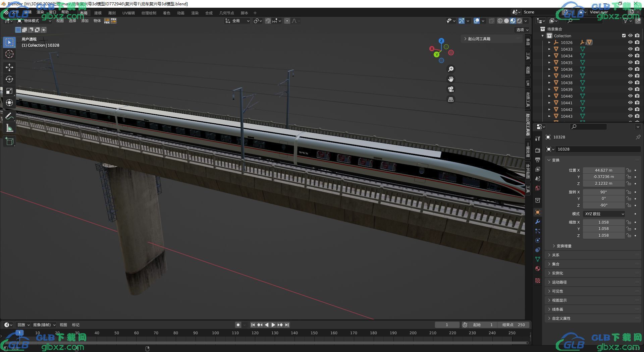
Task: Switch to the 着色 workspace tab
Action: click(167, 13)
